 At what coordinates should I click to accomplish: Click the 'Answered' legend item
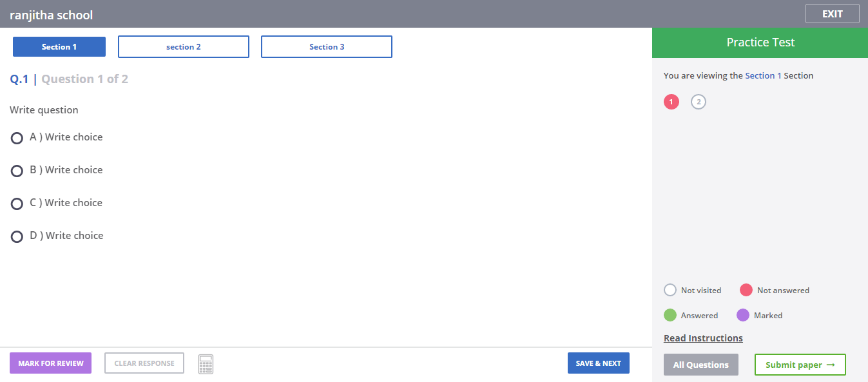(691, 316)
